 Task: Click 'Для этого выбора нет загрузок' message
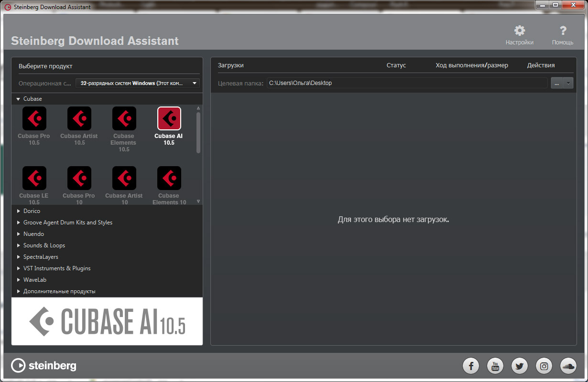coord(393,220)
